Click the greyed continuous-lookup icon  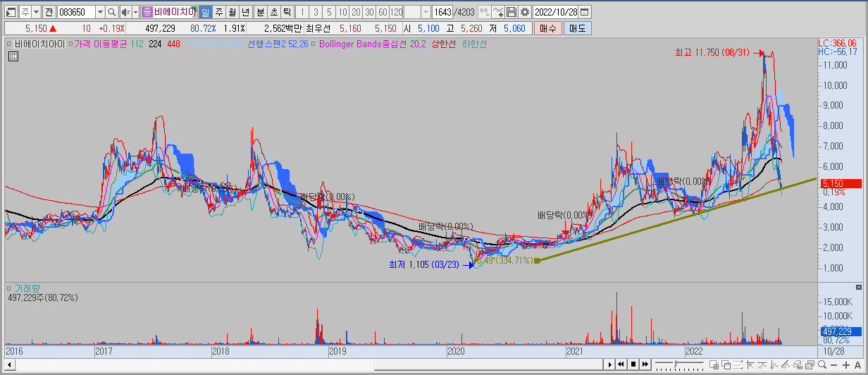pos(484,12)
